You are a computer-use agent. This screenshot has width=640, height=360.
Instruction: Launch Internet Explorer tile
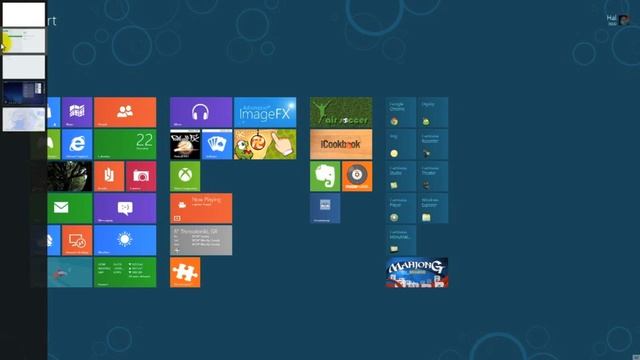pos(77,144)
